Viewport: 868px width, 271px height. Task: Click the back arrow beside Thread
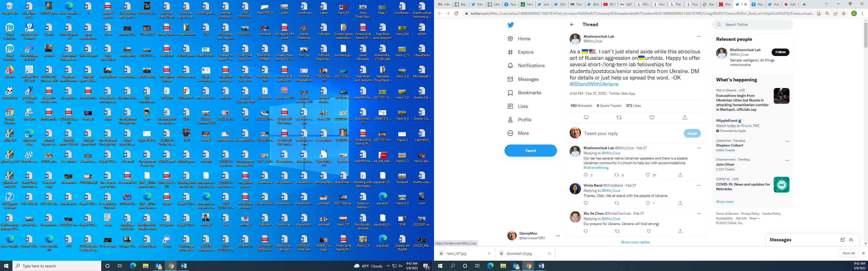[x=572, y=25]
